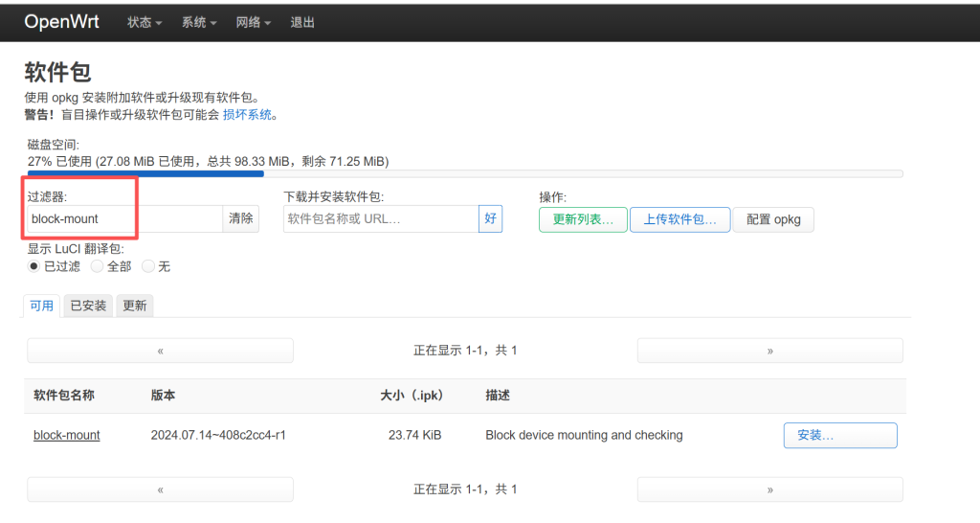Click 安装 for the block-mount package

tap(839, 435)
